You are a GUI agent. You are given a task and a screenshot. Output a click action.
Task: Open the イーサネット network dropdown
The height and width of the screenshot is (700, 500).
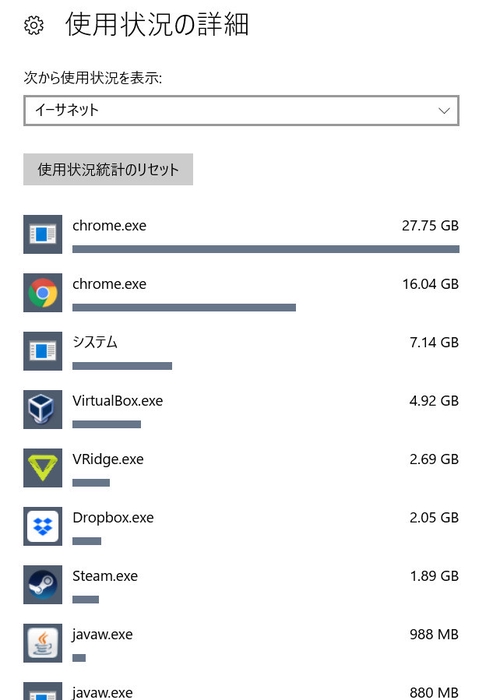point(241,110)
